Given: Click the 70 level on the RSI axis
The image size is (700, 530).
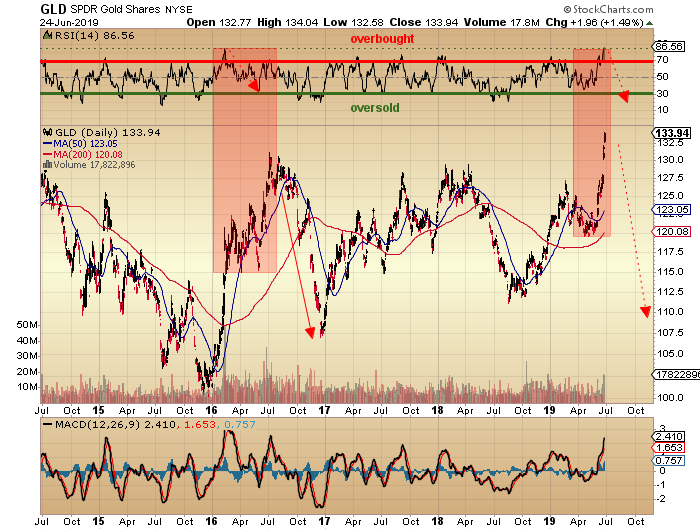Looking at the screenshot, I should tap(663, 59).
